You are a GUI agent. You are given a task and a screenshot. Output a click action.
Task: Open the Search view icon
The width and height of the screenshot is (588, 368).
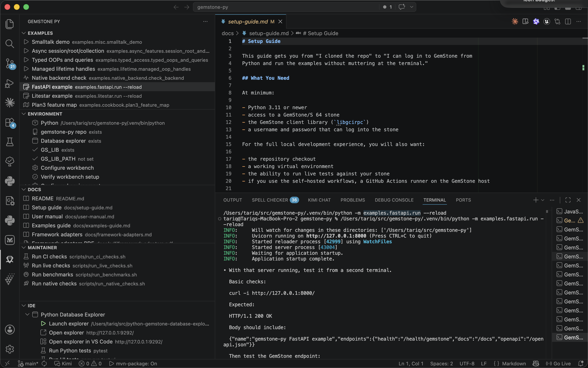click(10, 44)
